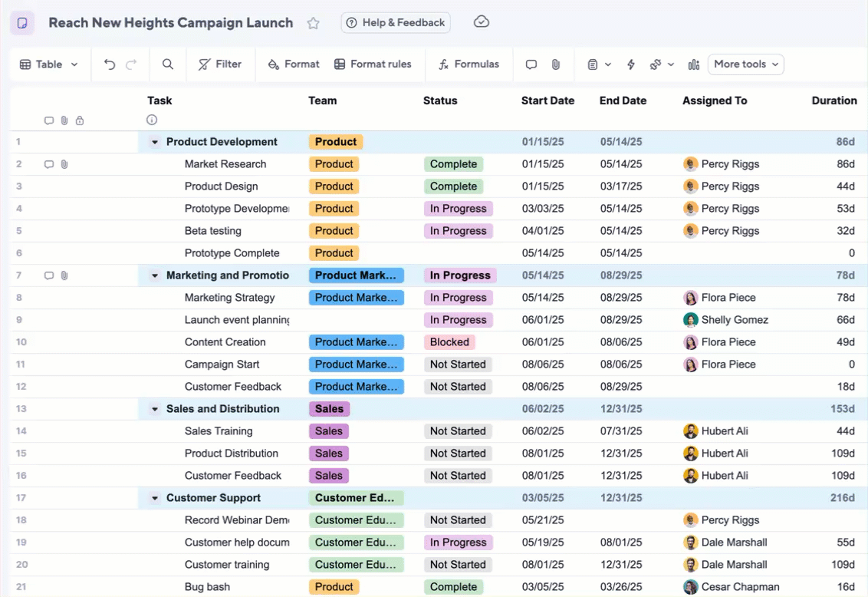Click the star to favorite the campaign sheet
868x597 pixels.
313,23
